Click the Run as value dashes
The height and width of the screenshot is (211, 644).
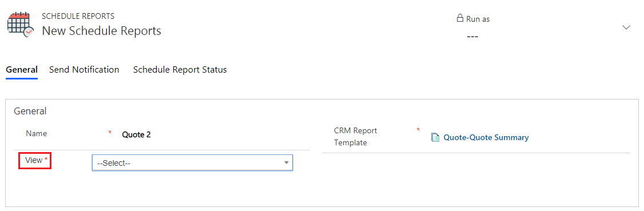pos(473,37)
